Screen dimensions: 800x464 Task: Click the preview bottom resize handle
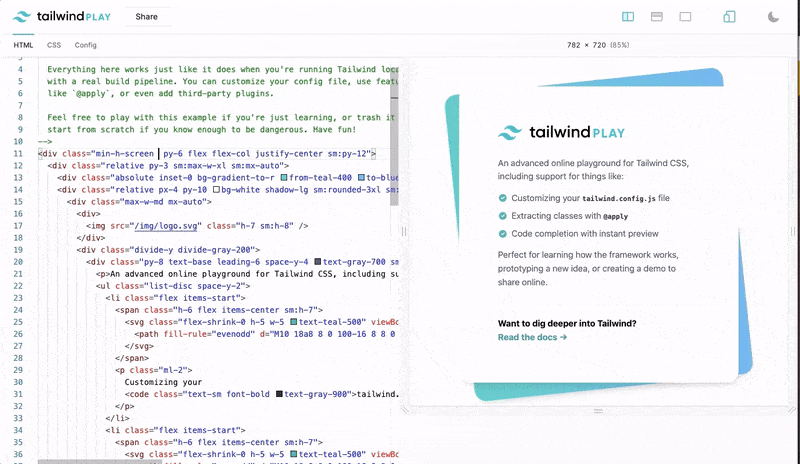point(598,410)
